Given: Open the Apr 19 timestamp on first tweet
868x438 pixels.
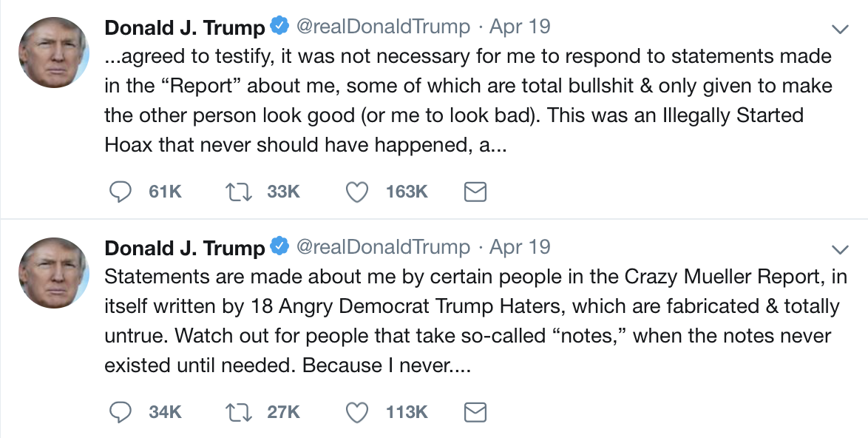Looking at the screenshot, I should coord(520,27).
